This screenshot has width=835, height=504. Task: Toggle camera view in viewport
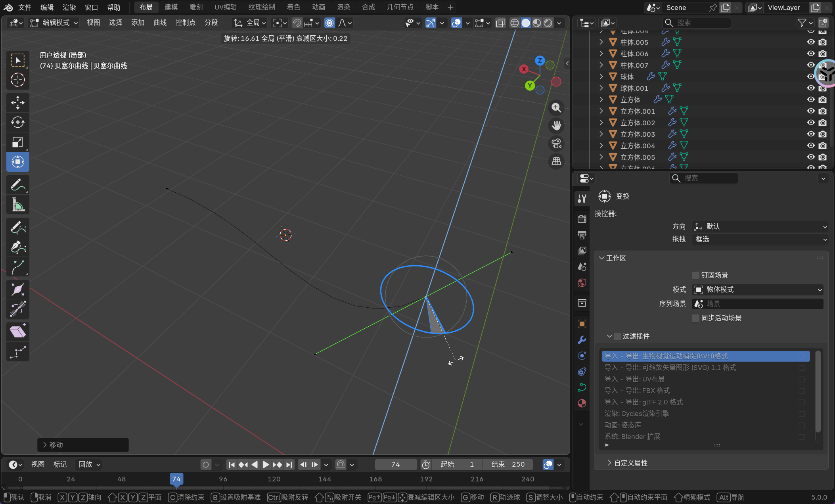click(556, 144)
